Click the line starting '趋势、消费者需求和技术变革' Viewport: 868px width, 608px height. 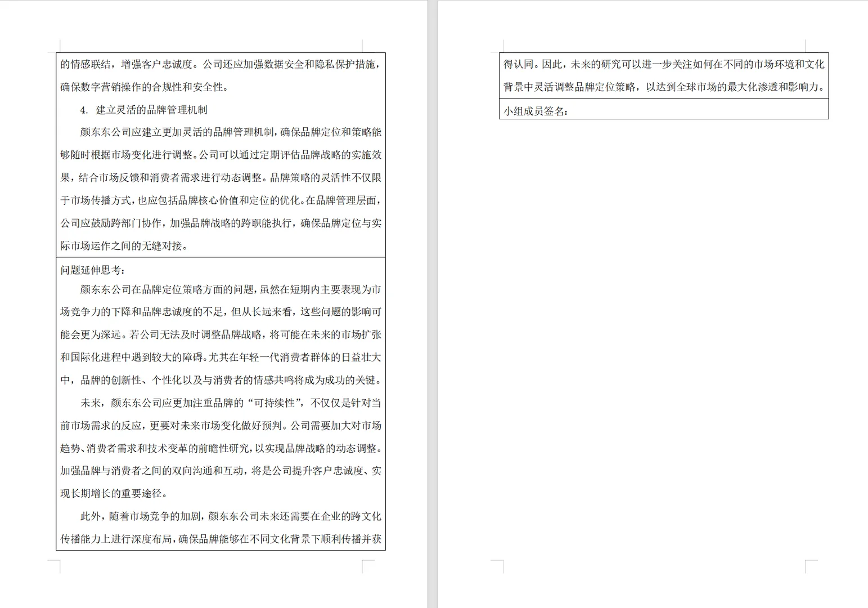click(x=221, y=448)
